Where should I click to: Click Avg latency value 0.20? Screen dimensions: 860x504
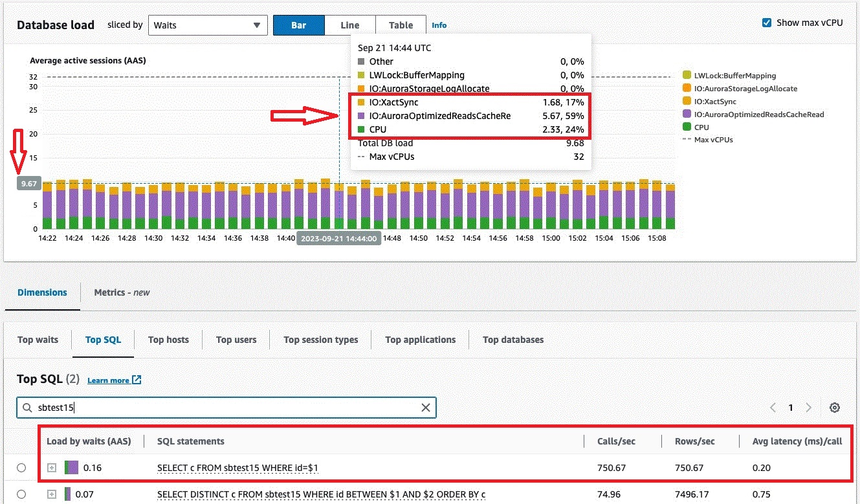coord(762,468)
